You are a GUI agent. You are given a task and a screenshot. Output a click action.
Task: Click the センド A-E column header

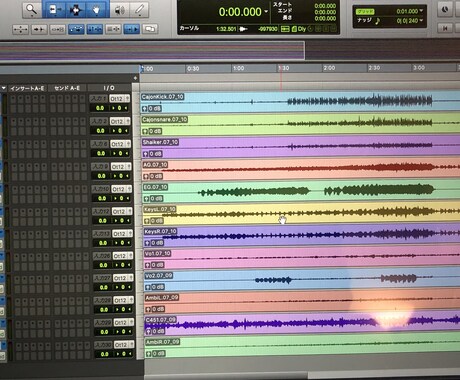click(x=67, y=88)
